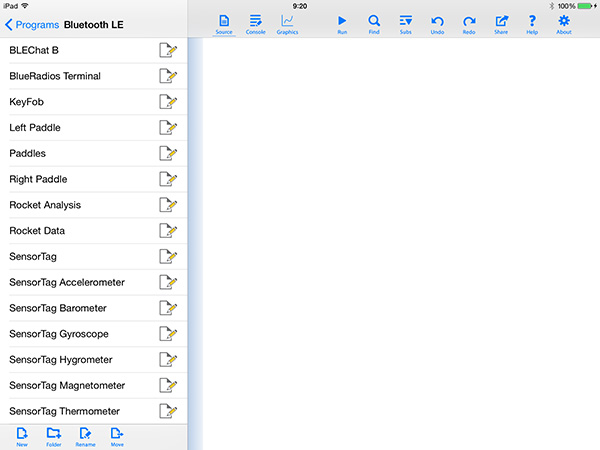Image resolution: width=600 pixels, height=450 pixels.
Task: Edit the SensorTag program
Action: pyautogui.click(x=168, y=256)
